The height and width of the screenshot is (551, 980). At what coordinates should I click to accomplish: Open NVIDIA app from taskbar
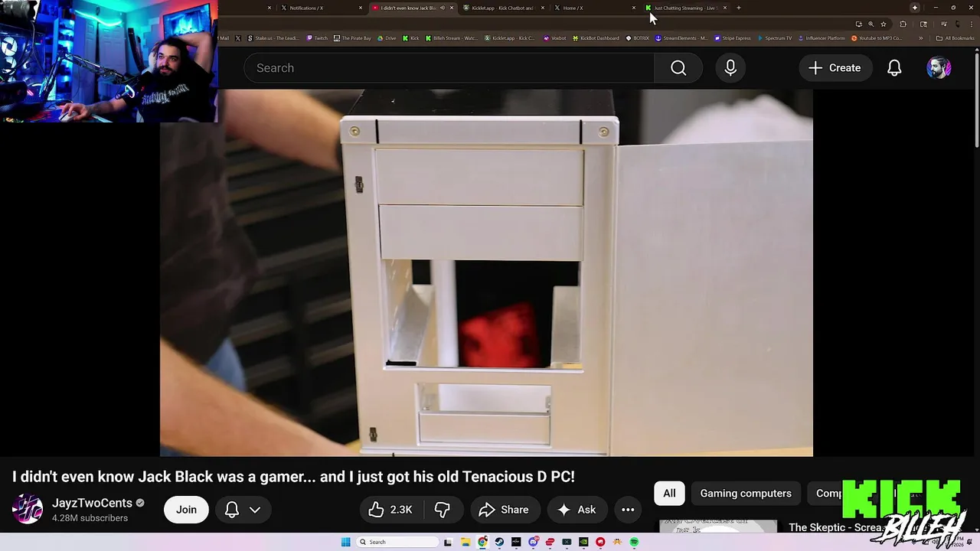pyautogui.click(x=583, y=542)
